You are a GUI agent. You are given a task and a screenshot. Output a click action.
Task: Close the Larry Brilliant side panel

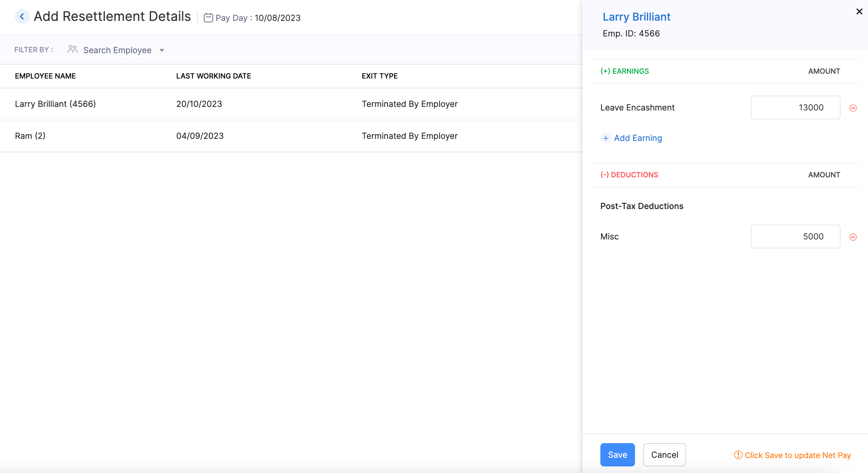(859, 11)
